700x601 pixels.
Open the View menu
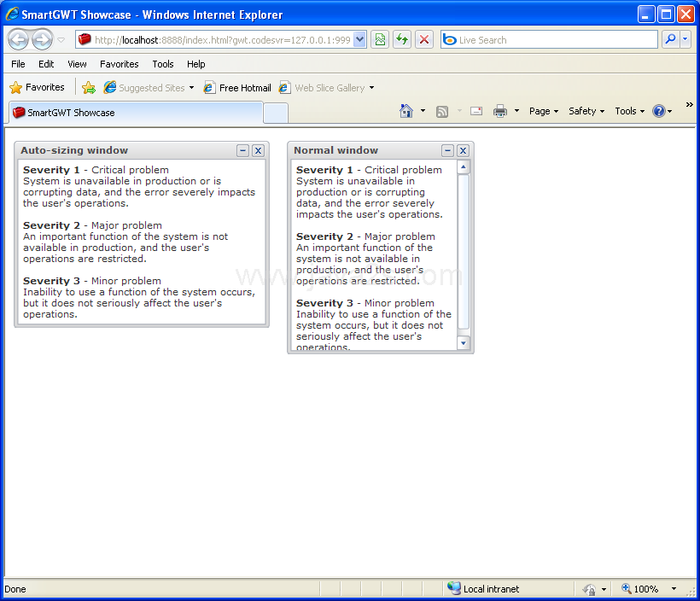click(77, 64)
